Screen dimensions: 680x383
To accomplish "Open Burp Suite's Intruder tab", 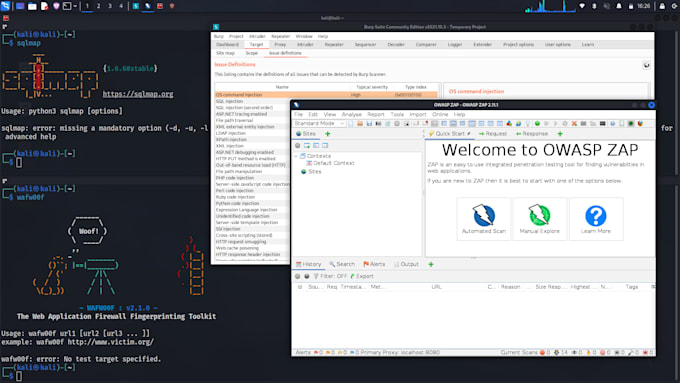I will coord(305,45).
